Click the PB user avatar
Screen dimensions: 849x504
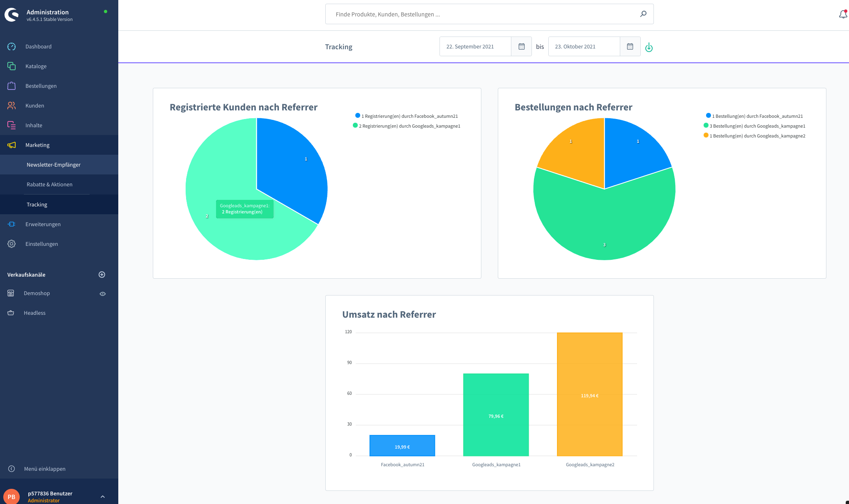click(12, 496)
